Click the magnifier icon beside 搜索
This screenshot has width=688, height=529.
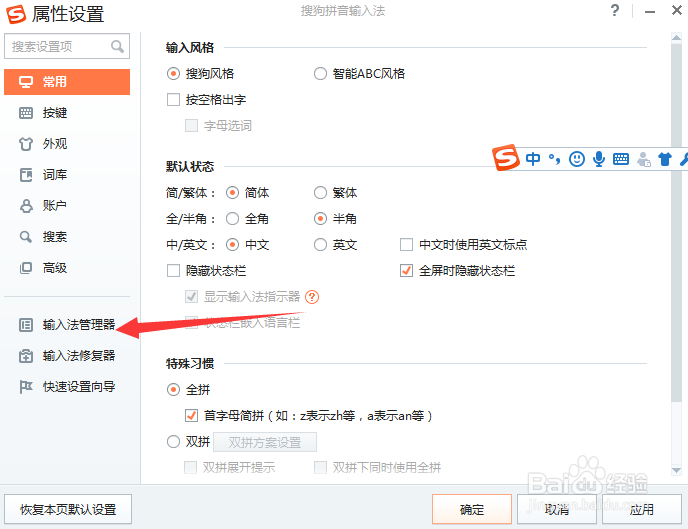[x=26, y=237]
